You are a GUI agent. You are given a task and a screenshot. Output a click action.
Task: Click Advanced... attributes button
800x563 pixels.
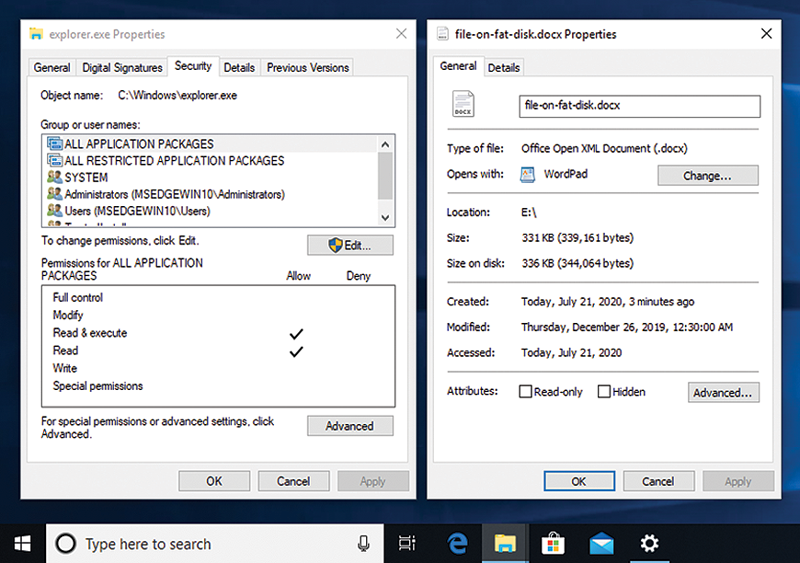723,393
